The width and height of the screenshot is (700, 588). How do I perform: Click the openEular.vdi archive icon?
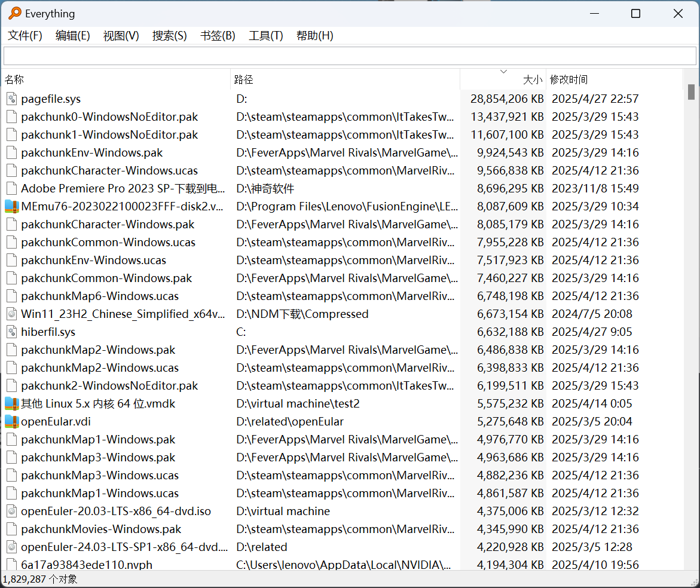[x=11, y=421]
